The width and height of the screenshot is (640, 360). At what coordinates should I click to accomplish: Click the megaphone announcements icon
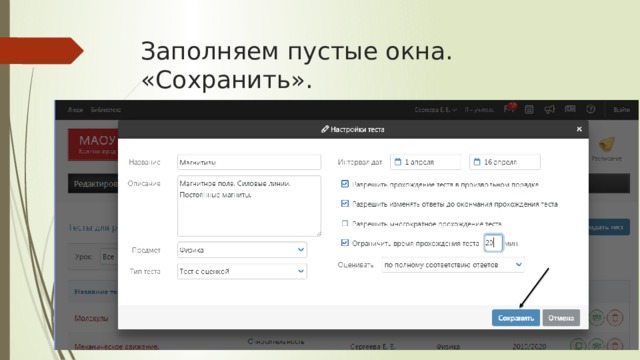point(549,109)
